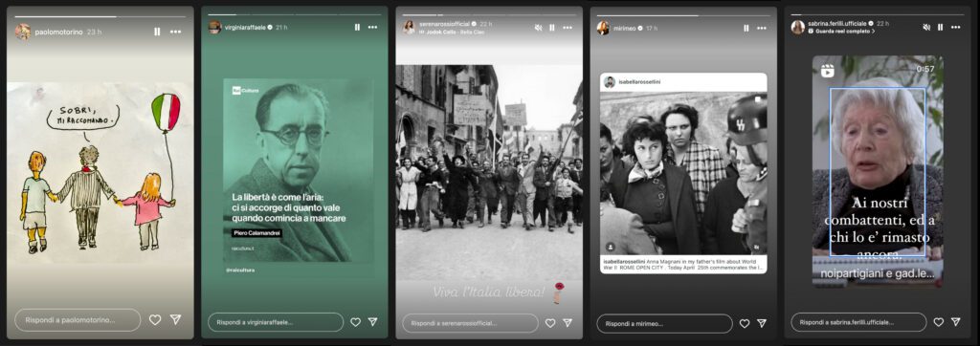Open mirimeo profile avatar

(603, 28)
